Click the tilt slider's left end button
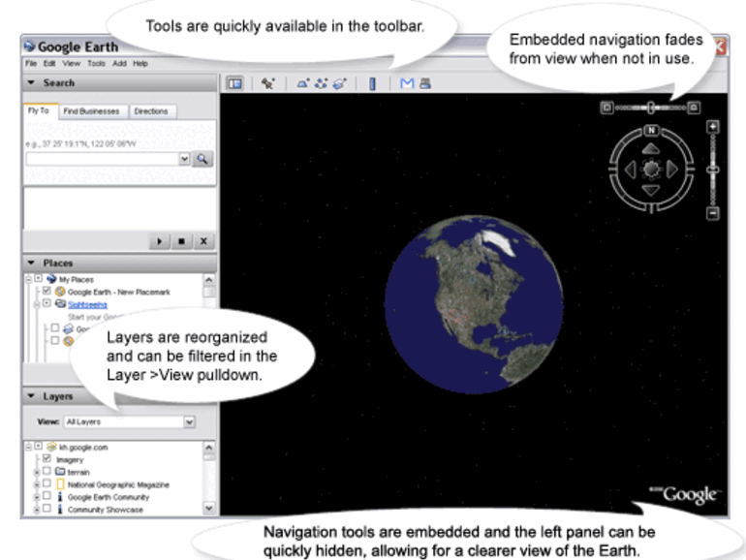 [606, 108]
